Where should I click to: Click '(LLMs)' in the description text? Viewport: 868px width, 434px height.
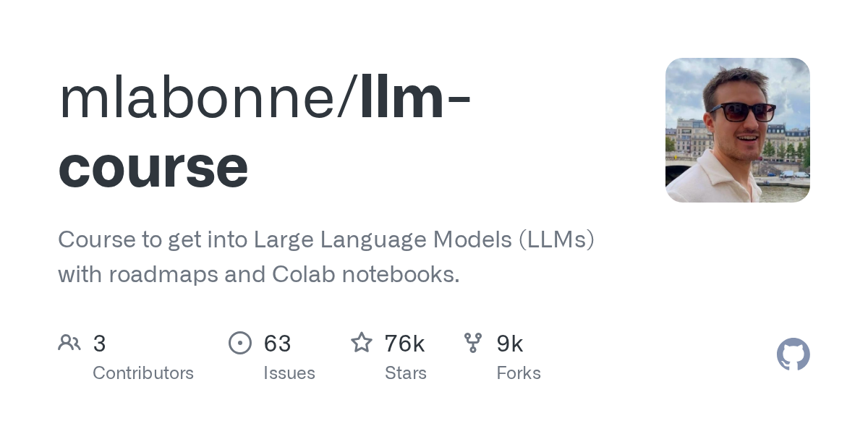coord(556,239)
